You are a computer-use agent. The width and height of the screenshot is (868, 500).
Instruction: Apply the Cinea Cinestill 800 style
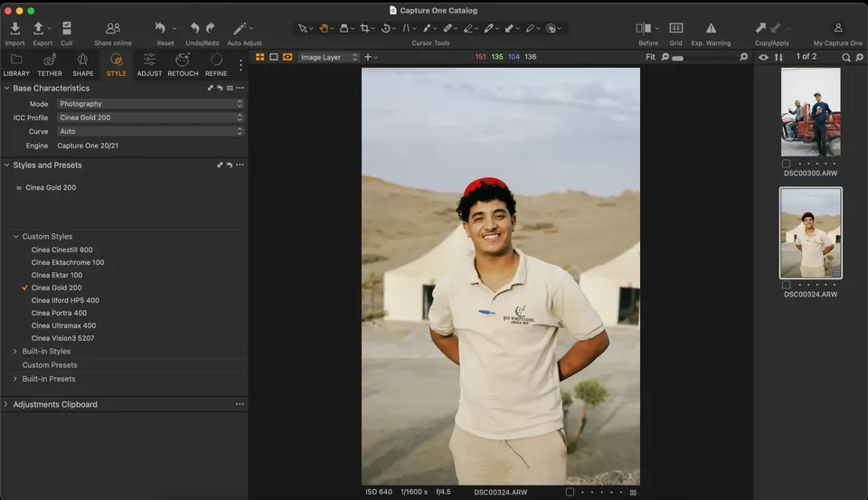click(62, 250)
